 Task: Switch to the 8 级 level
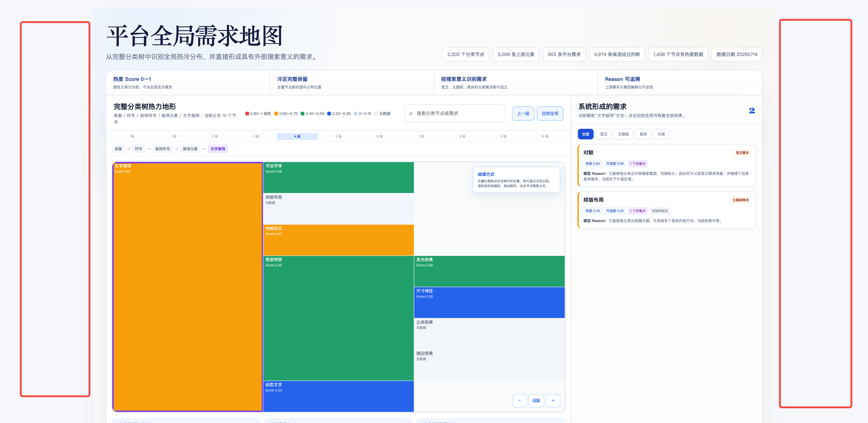tap(462, 136)
